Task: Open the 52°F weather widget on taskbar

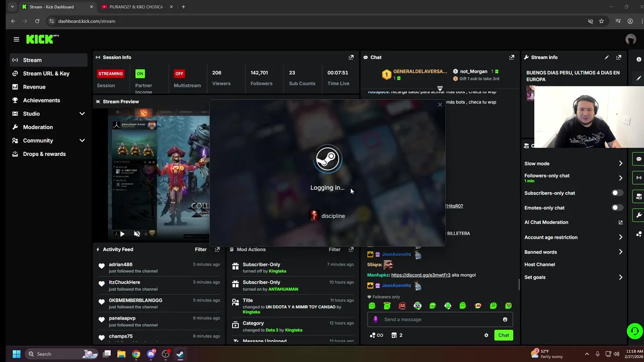Action: (547, 354)
